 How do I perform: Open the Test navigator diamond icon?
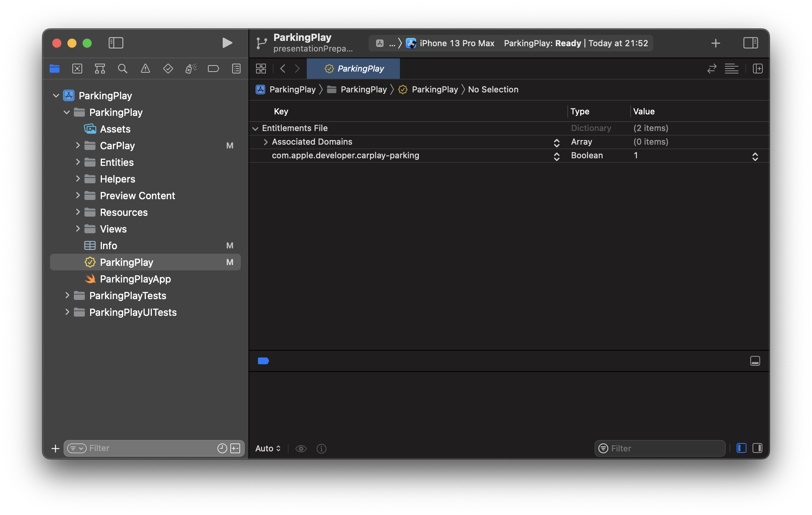[x=168, y=69]
